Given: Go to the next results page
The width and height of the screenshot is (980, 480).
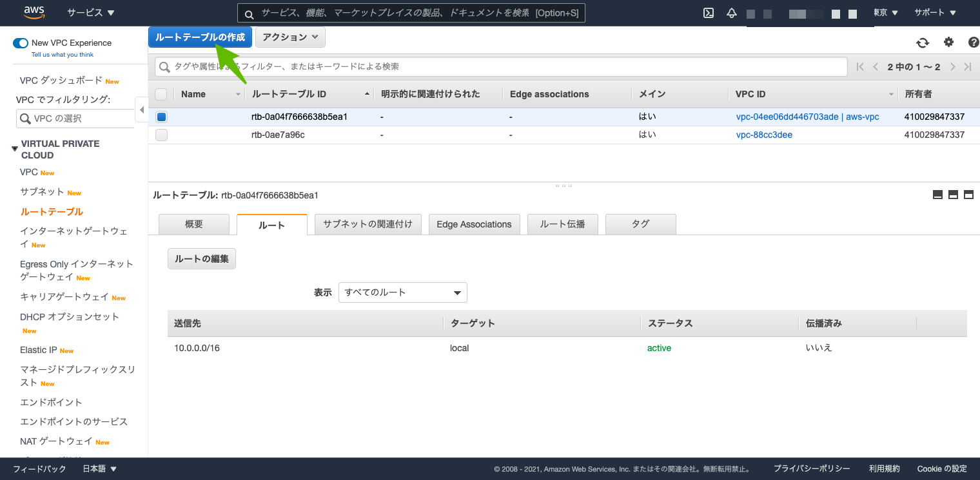Looking at the screenshot, I should 953,67.
